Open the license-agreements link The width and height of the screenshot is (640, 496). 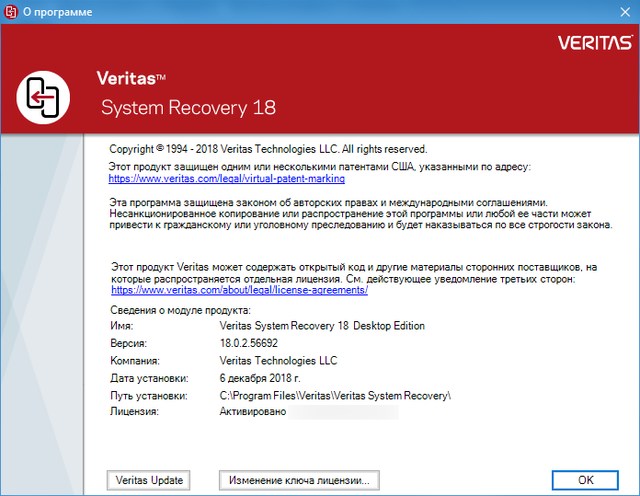240,290
